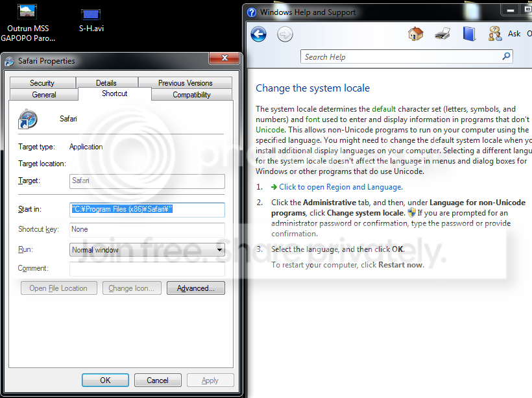Click the green arrow beside Region and Language link

click(x=274, y=187)
